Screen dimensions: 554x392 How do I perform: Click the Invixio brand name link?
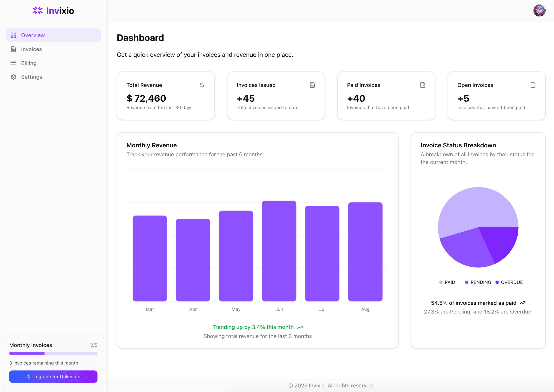pyautogui.click(x=60, y=11)
